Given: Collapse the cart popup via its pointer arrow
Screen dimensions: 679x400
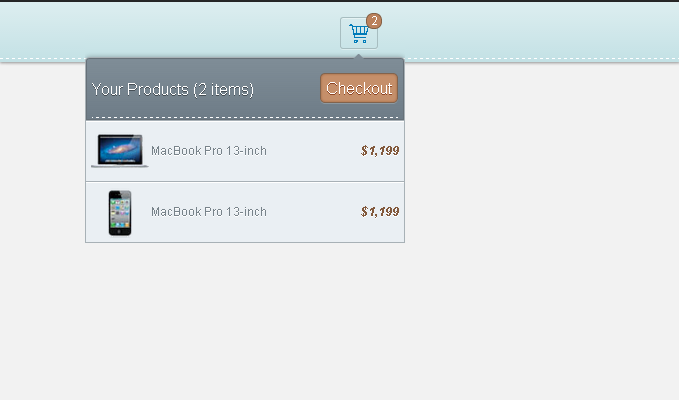Looking at the screenshot, I should (359, 56).
